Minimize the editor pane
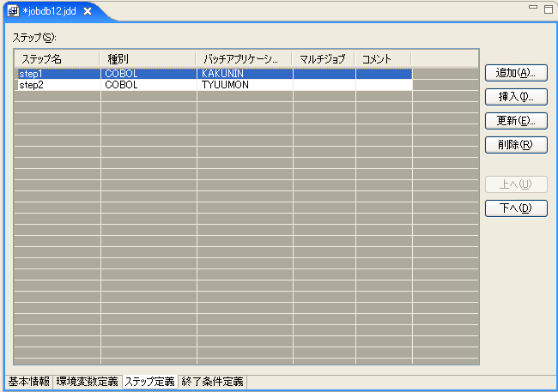The image size is (558, 392). pyautogui.click(x=533, y=7)
